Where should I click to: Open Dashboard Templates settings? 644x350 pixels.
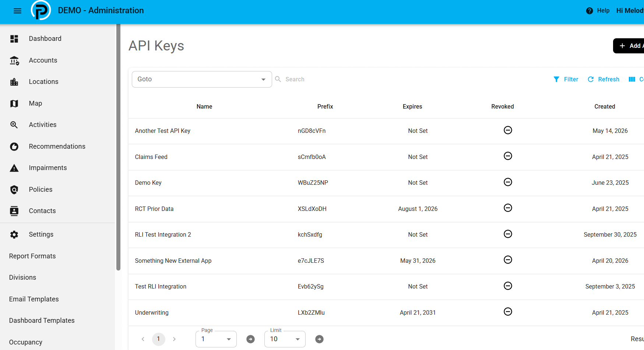tap(42, 321)
